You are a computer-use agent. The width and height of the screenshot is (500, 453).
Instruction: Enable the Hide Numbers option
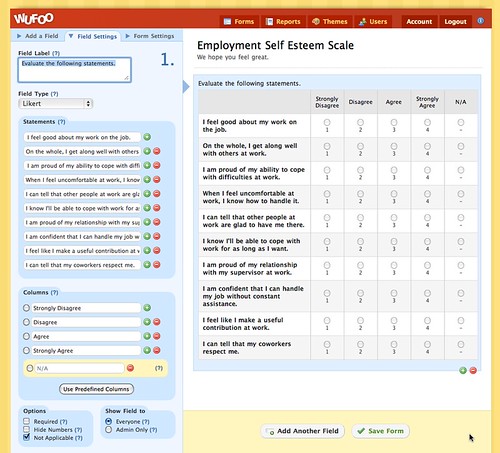click(27, 429)
